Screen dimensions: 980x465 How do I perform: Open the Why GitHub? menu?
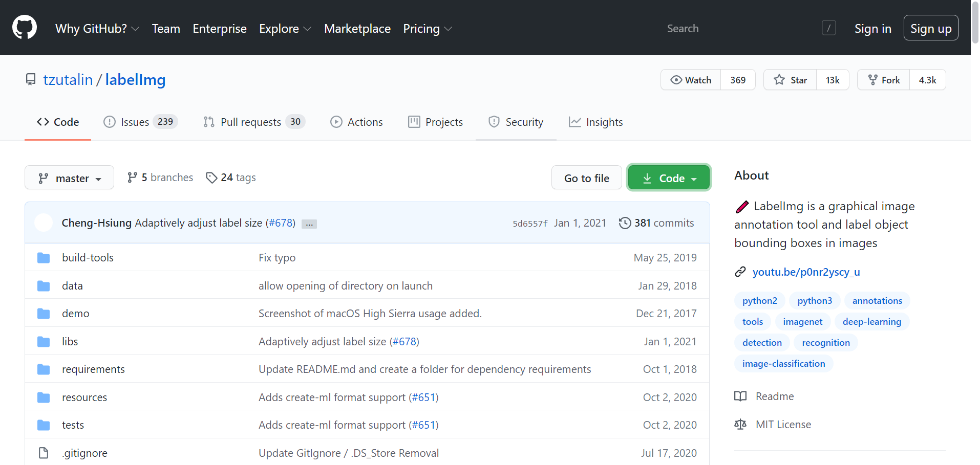coord(97,29)
